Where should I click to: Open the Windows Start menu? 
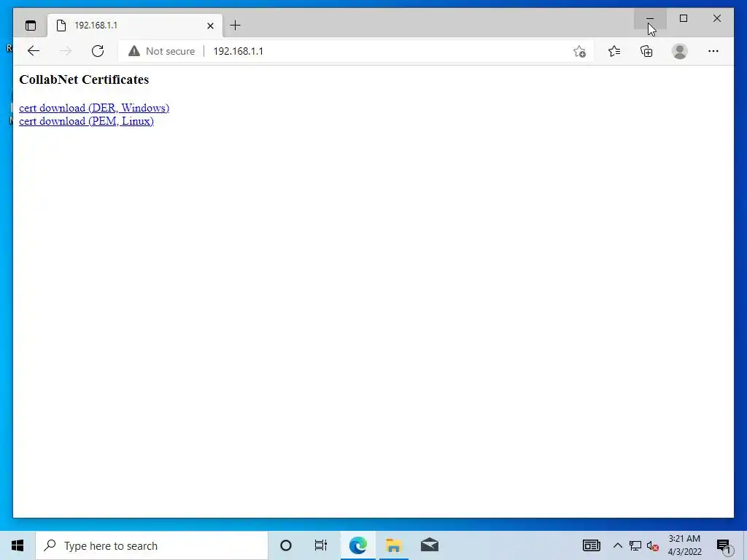point(18,545)
